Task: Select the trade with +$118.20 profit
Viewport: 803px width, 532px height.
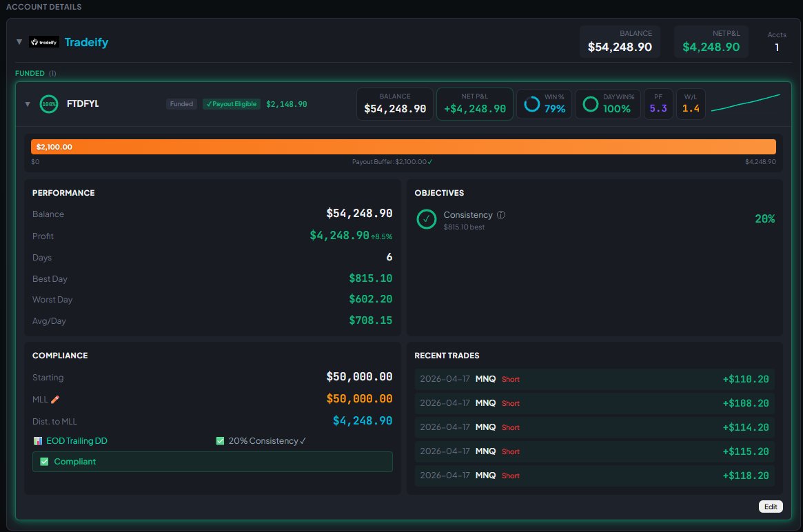Action: click(594, 475)
